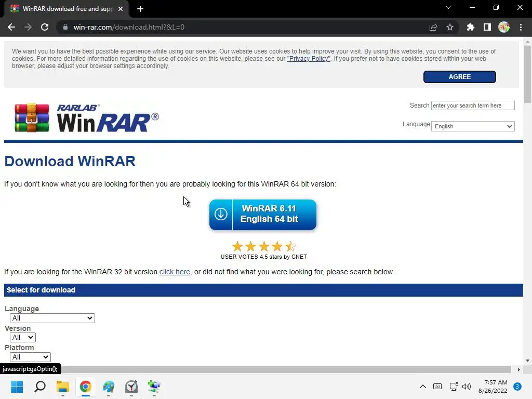Screen dimensions: 532x399
Task: Open the Privacy Policy link
Action: [309, 59]
